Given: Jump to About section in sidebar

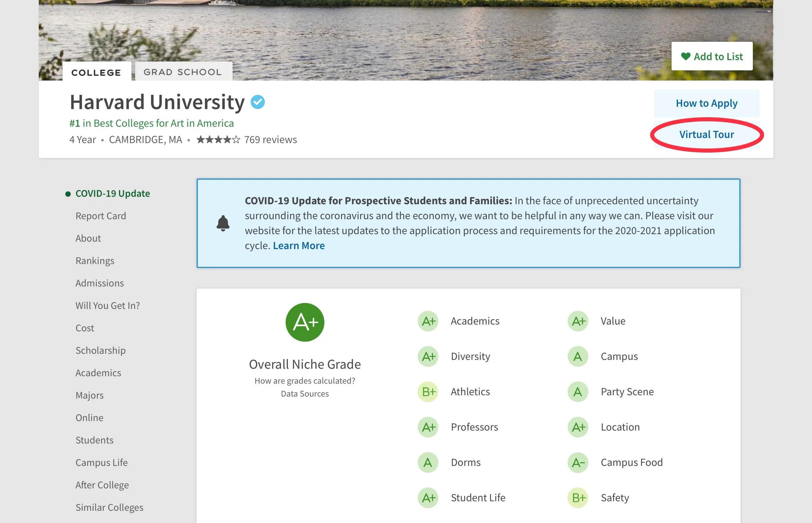Looking at the screenshot, I should click(88, 238).
